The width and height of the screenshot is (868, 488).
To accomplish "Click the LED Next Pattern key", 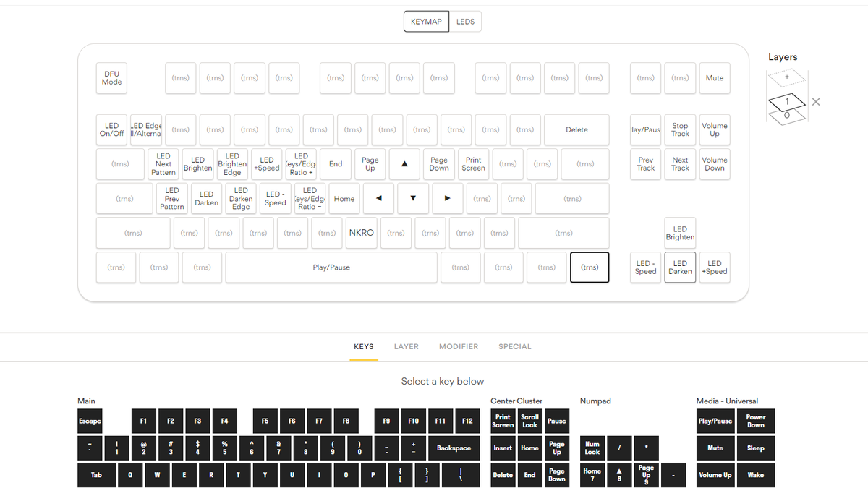I will tap(163, 164).
